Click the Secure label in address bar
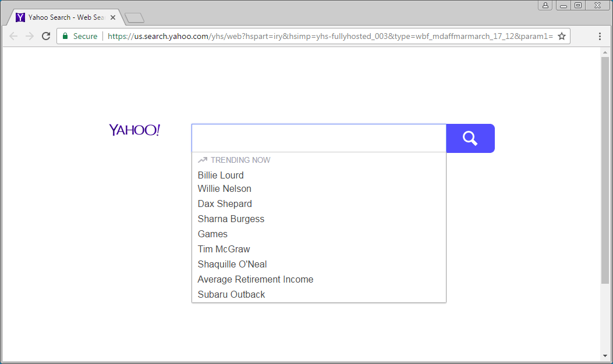The width and height of the screenshot is (613, 364). (x=85, y=36)
